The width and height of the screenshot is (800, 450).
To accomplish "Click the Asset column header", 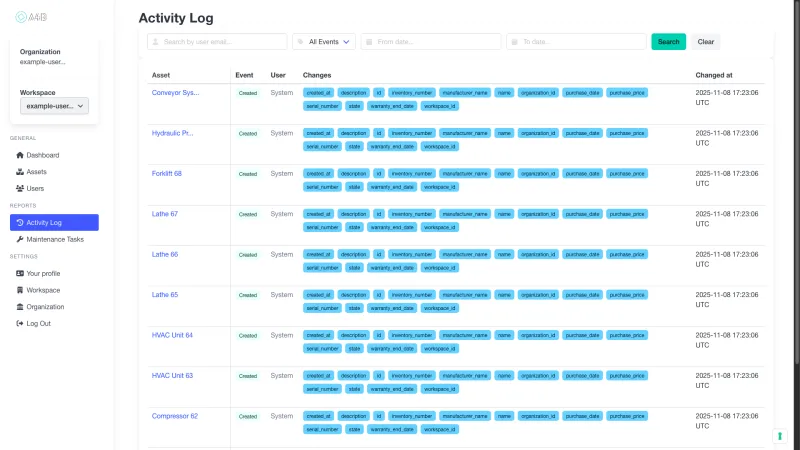I will [161, 75].
